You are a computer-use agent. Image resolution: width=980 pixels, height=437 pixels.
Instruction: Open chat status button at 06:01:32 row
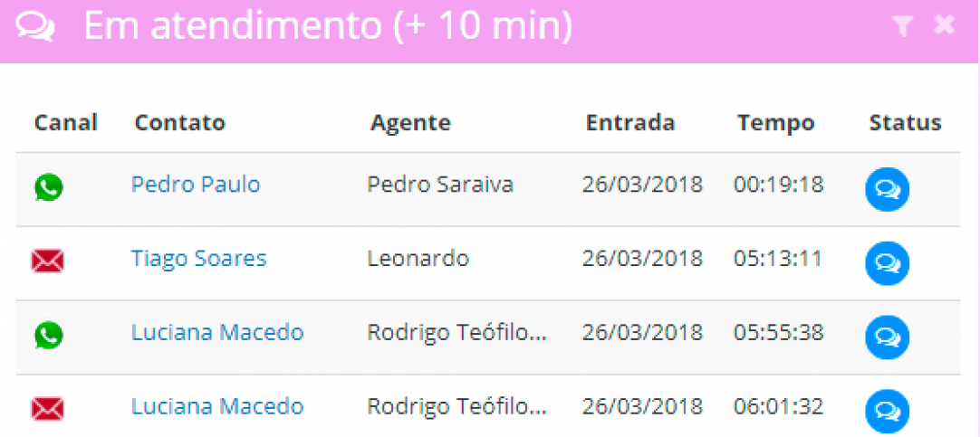pos(887,411)
